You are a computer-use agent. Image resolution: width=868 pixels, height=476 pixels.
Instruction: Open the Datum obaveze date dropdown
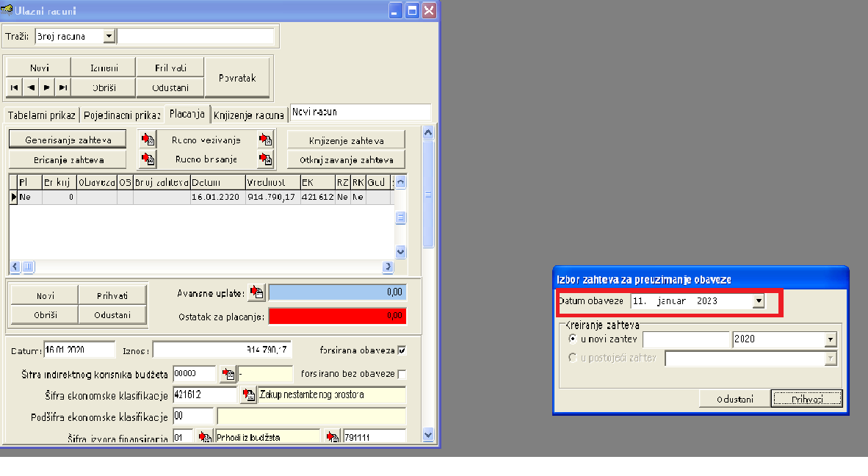click(x=759, y=301)
